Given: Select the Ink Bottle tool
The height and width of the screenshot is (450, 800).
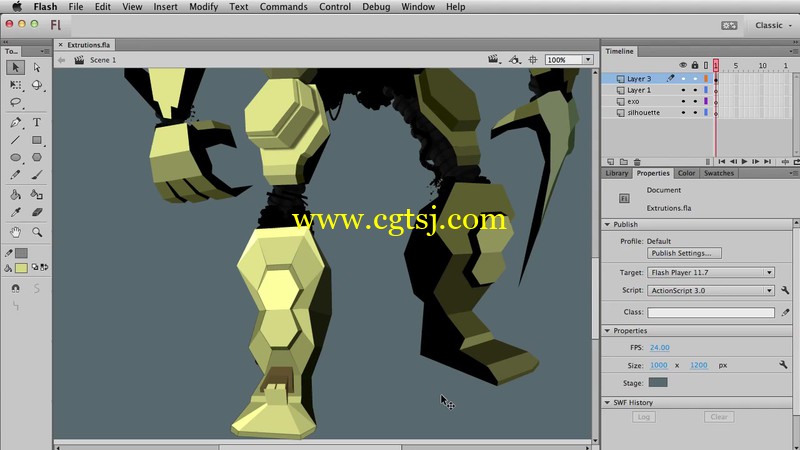Looking at the screenshot, I should tap(37, 194).
